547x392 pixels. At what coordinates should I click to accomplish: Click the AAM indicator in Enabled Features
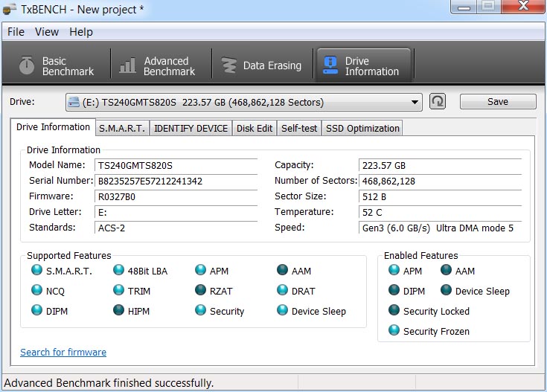pyautogui.click(x=447, y=270)
